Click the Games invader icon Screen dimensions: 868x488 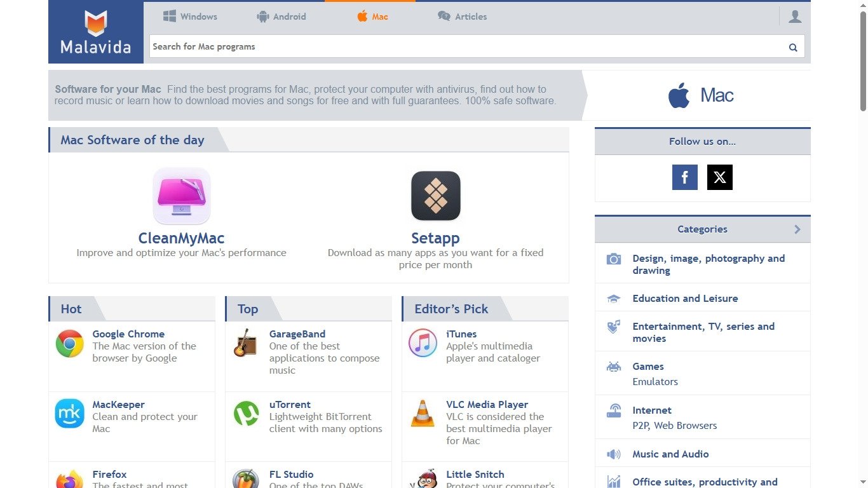613,367
